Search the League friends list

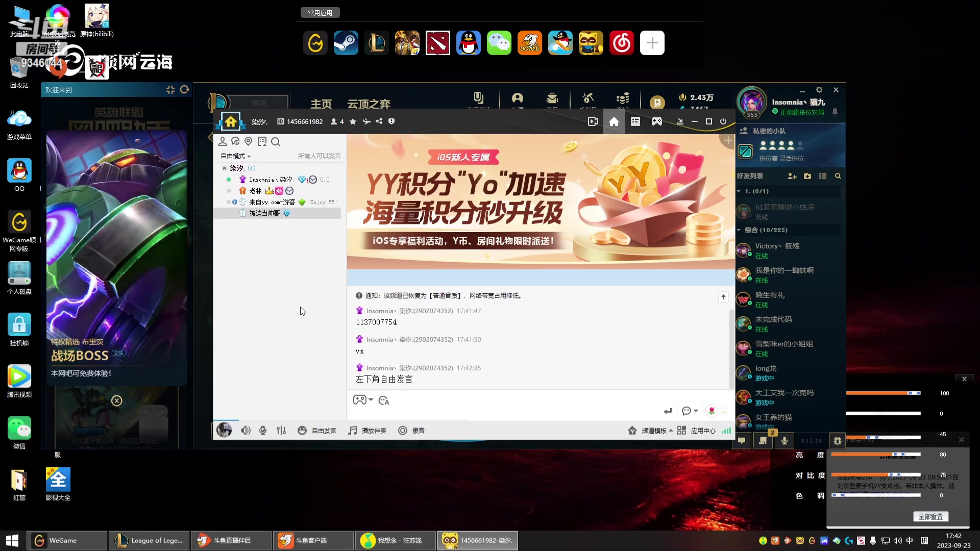click(838, 176)
